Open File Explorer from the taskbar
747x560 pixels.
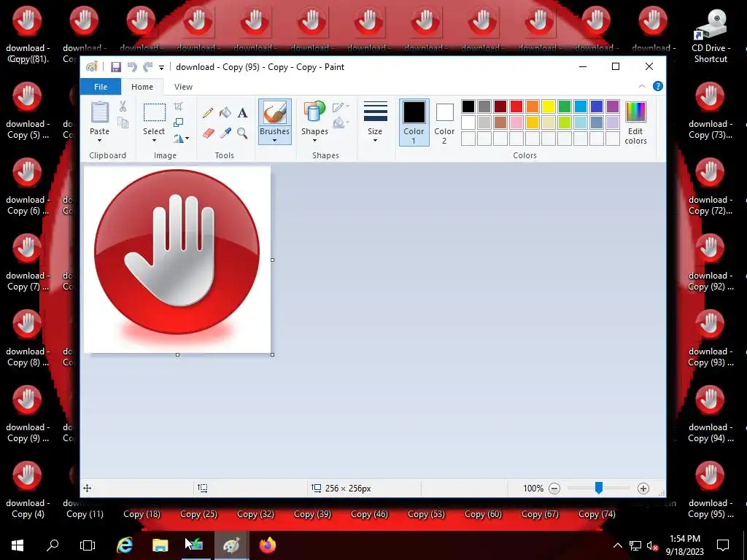pos(160,545)
